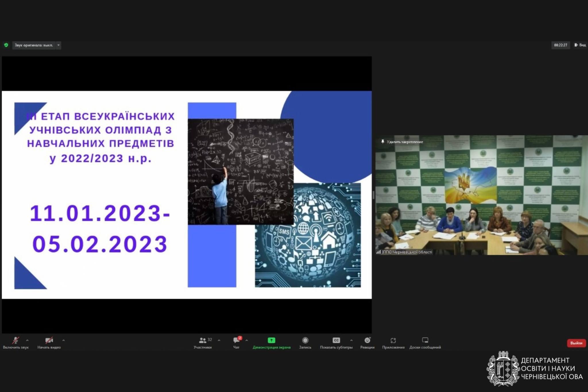Click the red Выйти leave button
Image resolution: width=588 pixels, height=392 pixels.
[x=576, y=343]
